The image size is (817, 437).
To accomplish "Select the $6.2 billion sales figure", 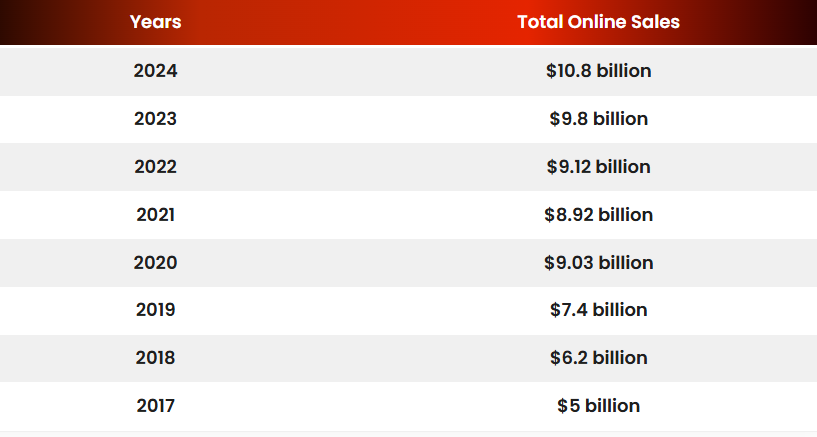I will [598, 358].
